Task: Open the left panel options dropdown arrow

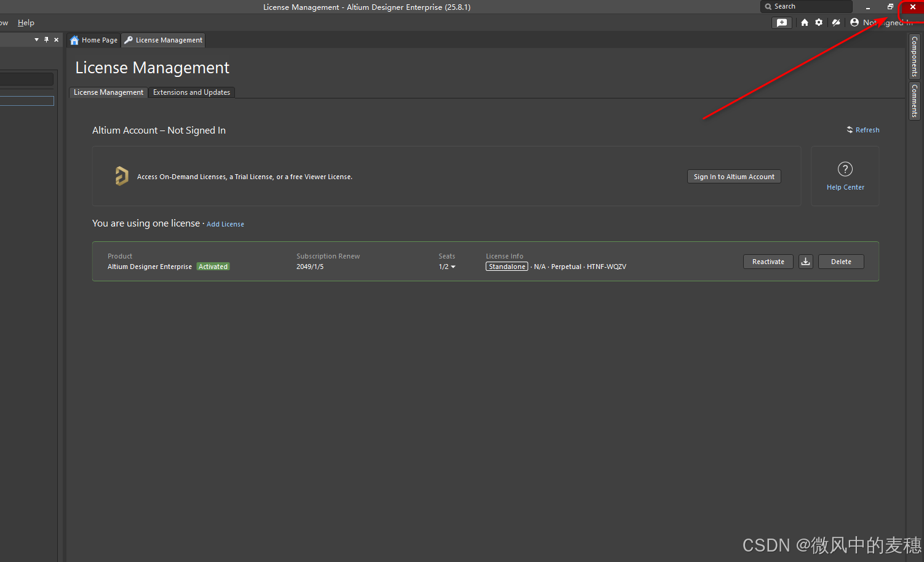Action: coord(36,39)
